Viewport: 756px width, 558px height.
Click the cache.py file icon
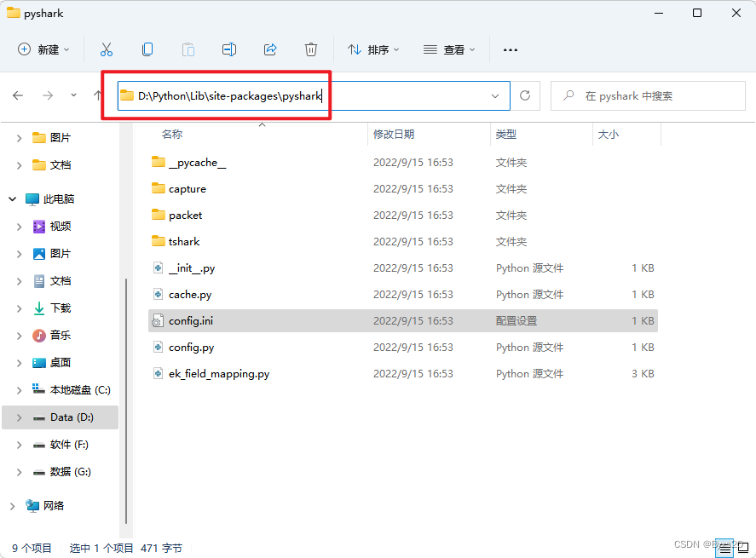coord(158,294)
